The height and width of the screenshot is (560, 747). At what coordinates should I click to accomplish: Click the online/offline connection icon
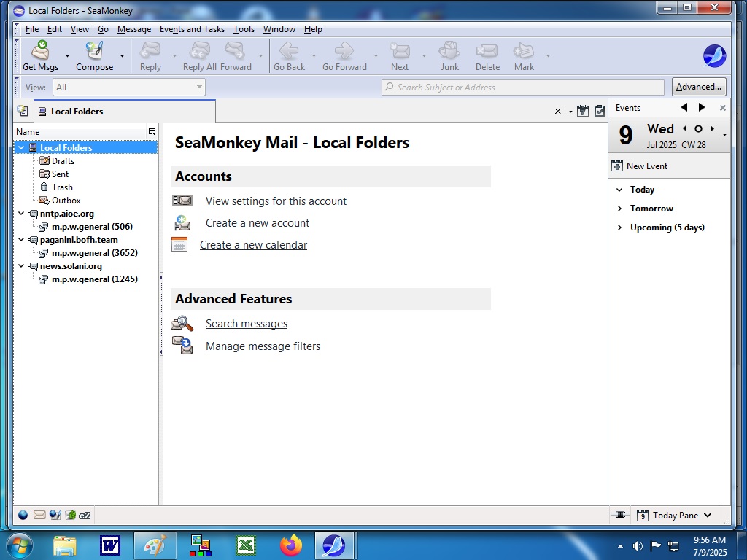tap(620, 514)
